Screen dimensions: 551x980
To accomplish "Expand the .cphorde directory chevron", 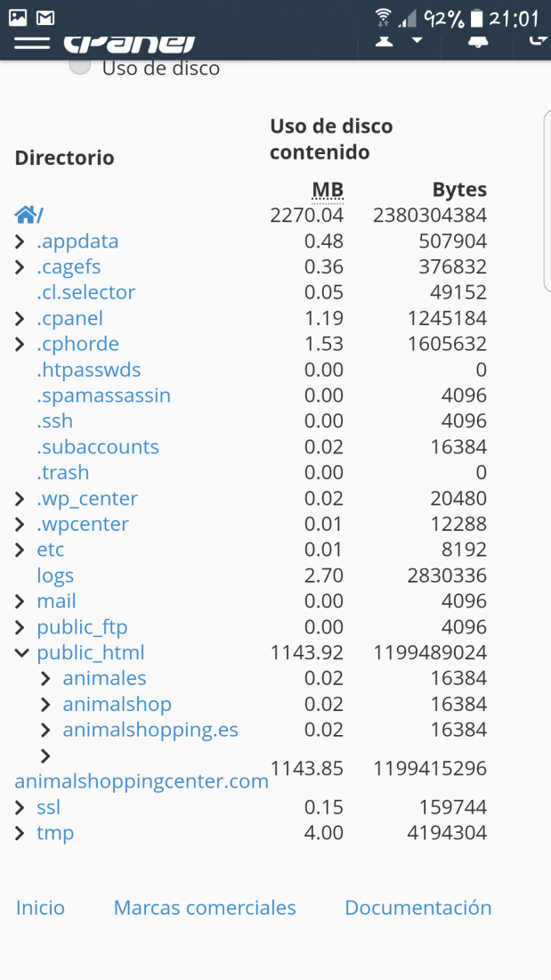I will click(20, 345).
